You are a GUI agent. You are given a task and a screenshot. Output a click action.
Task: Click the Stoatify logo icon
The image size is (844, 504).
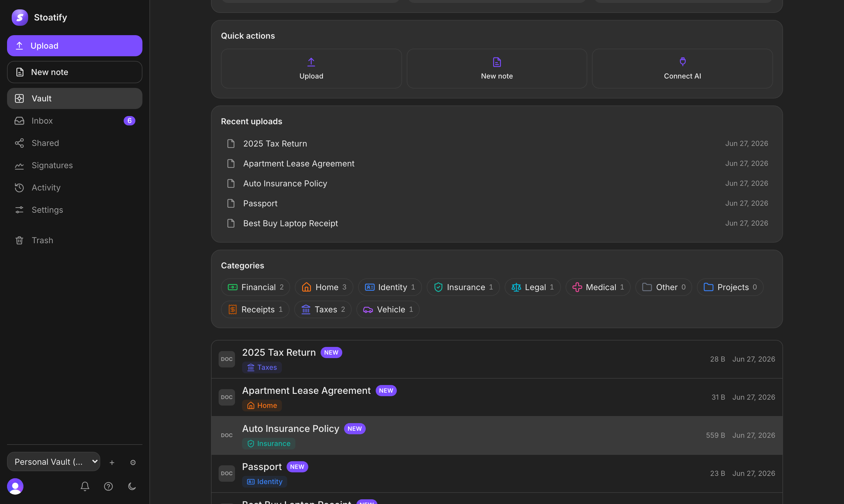(20, 17)
